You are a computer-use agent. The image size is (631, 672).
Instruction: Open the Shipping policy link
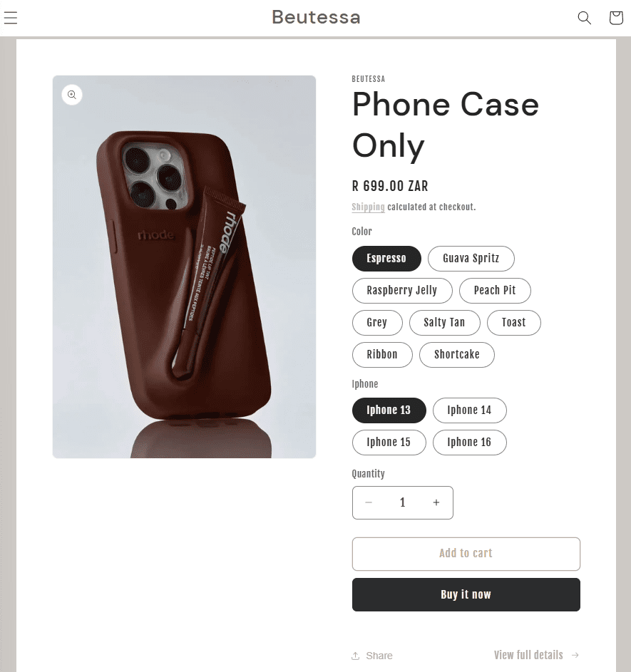pyautogui.click(x=368, y=207)
